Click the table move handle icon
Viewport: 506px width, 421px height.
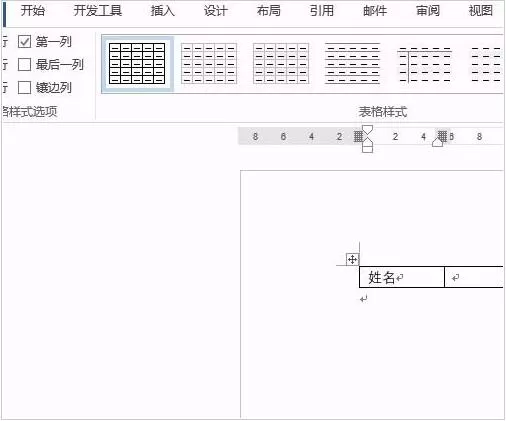[352, 259]
